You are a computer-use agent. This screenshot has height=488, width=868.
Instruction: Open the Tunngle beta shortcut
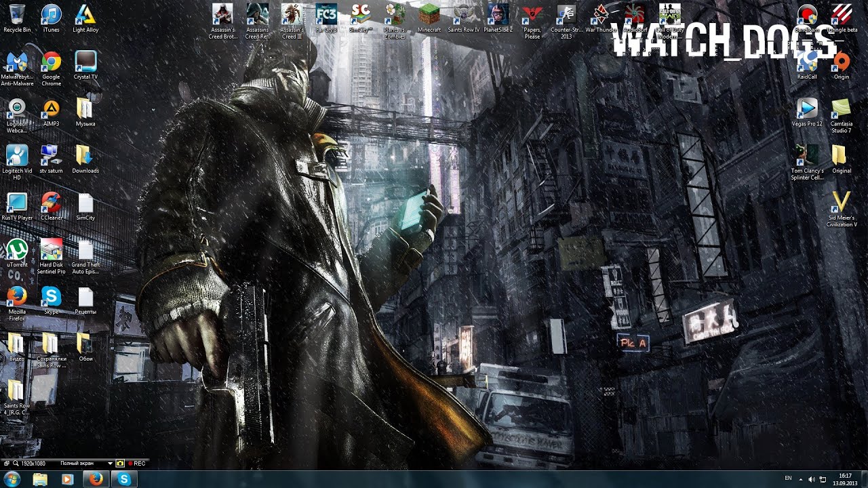(842, 18)
